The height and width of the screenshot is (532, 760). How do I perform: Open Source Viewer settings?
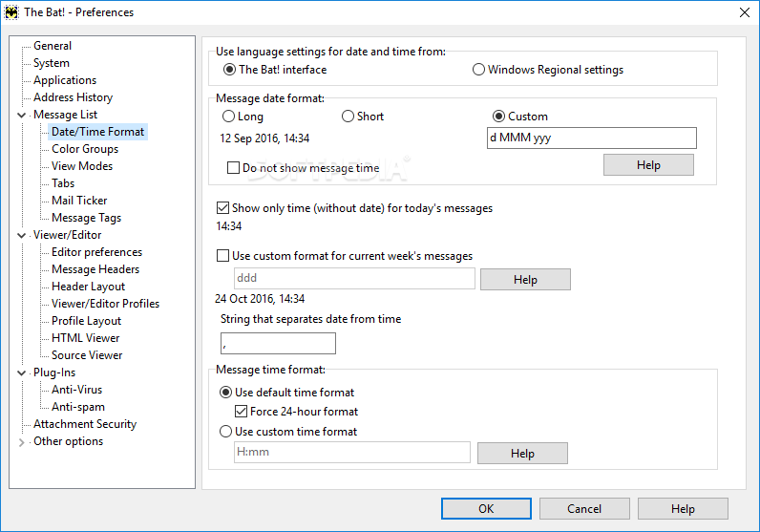click(x=87, y=355)
